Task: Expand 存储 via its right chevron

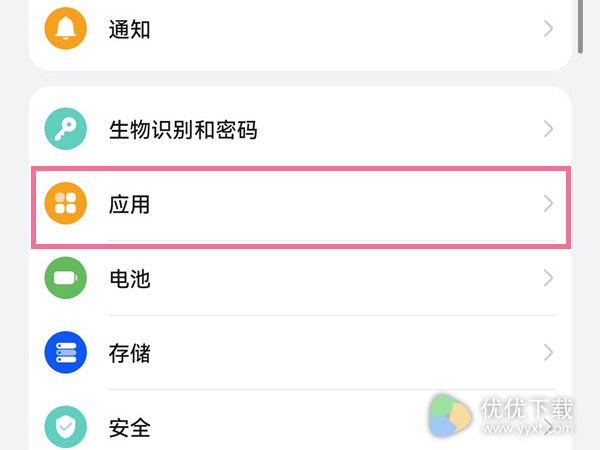Action: pyautogui.click(x=548, y=352)
